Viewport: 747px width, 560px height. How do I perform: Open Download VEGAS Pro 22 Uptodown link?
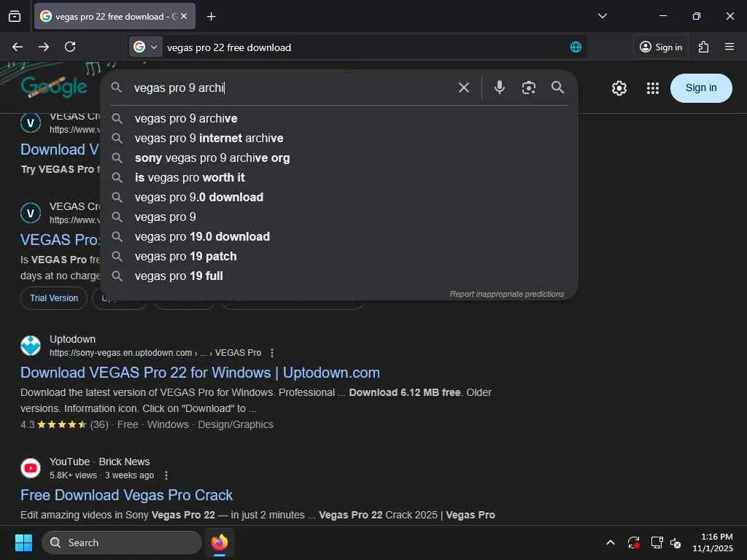pyautogui.click(x=200, y=373)
